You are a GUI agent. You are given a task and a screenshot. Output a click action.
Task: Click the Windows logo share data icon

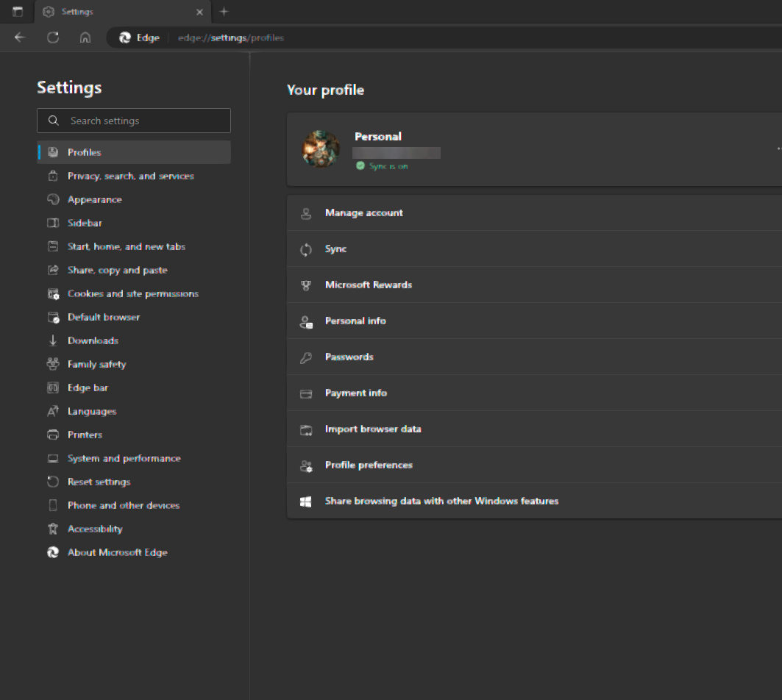coord(306,501)
